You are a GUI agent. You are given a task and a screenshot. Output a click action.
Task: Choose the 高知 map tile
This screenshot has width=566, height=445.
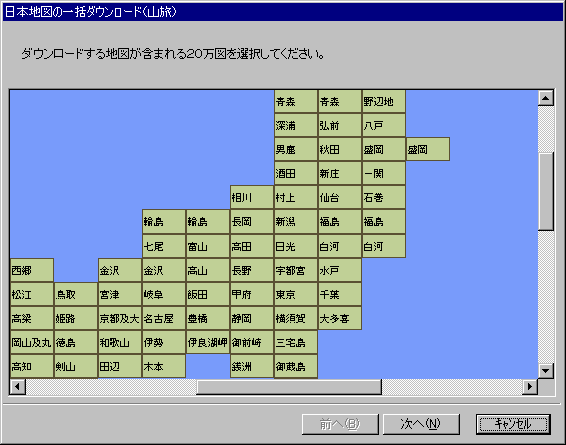(32, 366)
